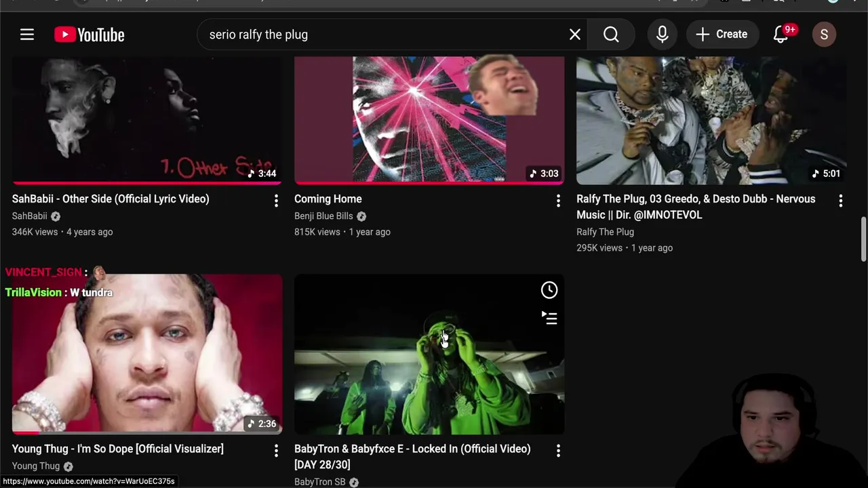Image resolution: width=868 pixels, height=488 pixels.
Task: Open the Ralfy The Plug channel link
Action: (605, 232)
